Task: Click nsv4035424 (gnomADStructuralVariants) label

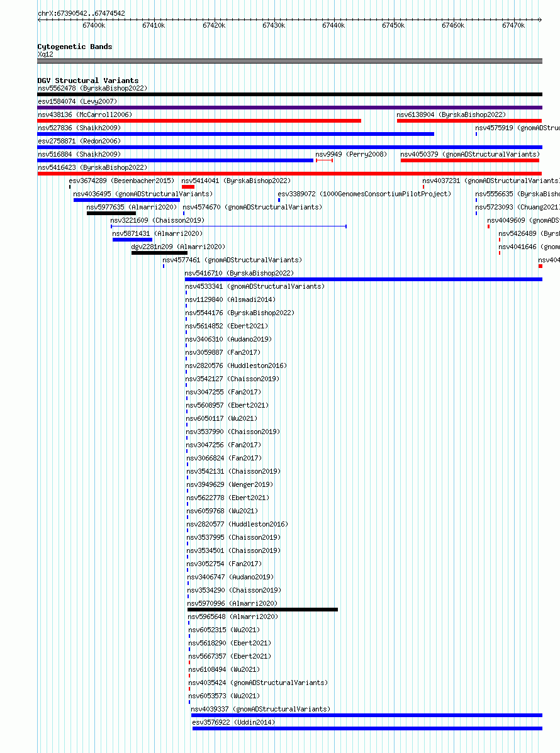Action: (x=258, y=683)
